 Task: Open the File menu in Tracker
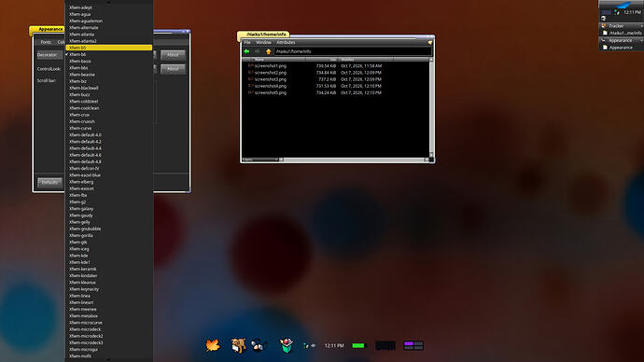247,42
